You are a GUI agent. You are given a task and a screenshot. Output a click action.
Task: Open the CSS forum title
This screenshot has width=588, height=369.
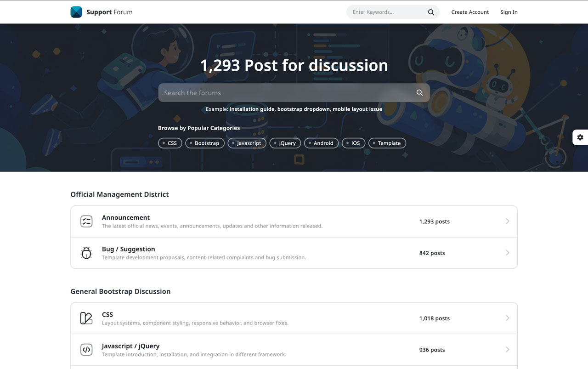(107, 315)
